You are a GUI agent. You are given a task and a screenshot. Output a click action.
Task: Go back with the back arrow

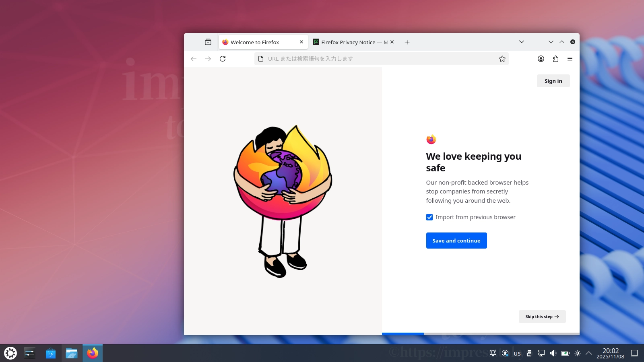(x=194, y=59)
